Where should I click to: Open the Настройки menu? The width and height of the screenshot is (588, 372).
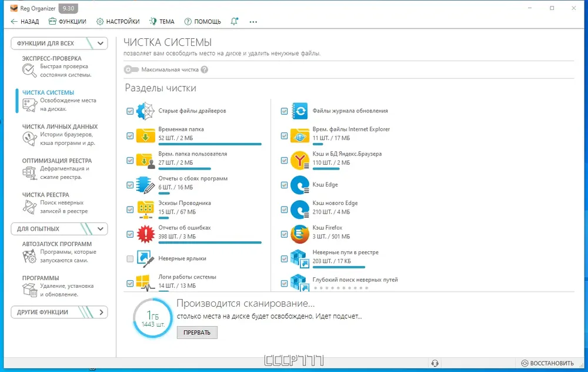[x=118, y=21]
